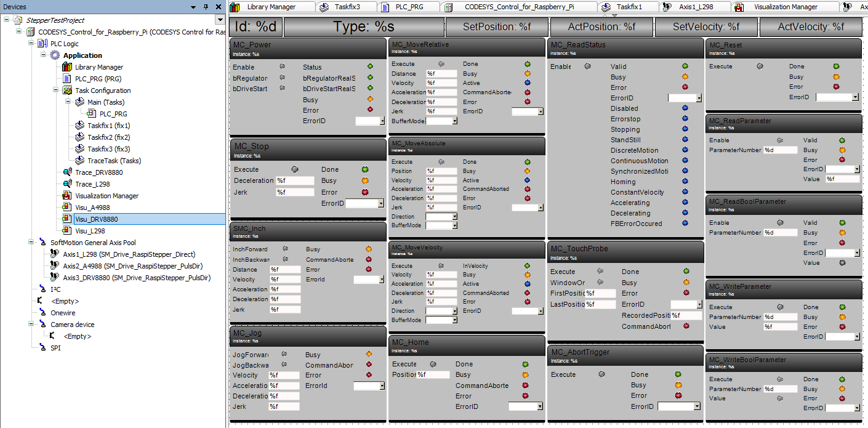Click the Trace_L298 trace icon
Viewport: 868px width, 428px height.
point(67,184)
